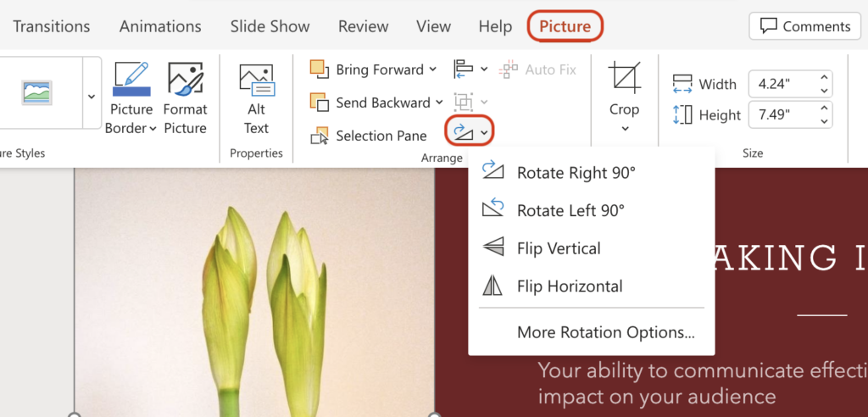868x417 pixels.
Task: Open the Comments pane
Action: click(804, 26)
